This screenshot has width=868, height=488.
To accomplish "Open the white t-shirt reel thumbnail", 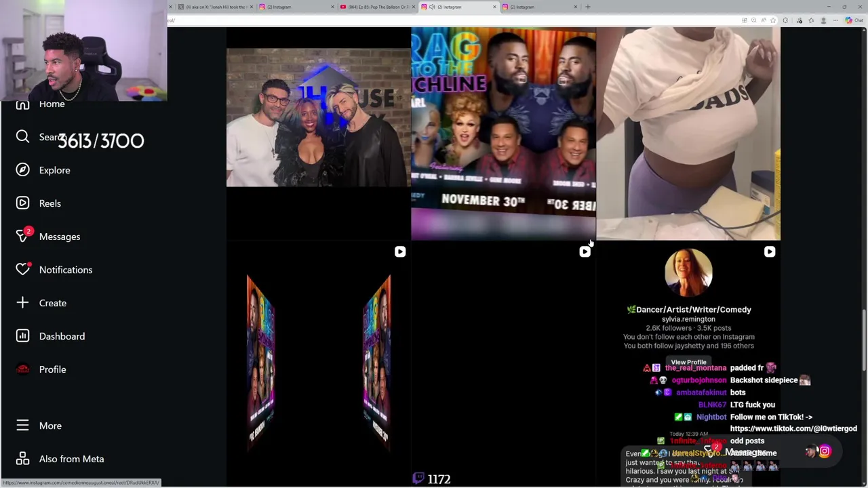I will coord(688,134).
